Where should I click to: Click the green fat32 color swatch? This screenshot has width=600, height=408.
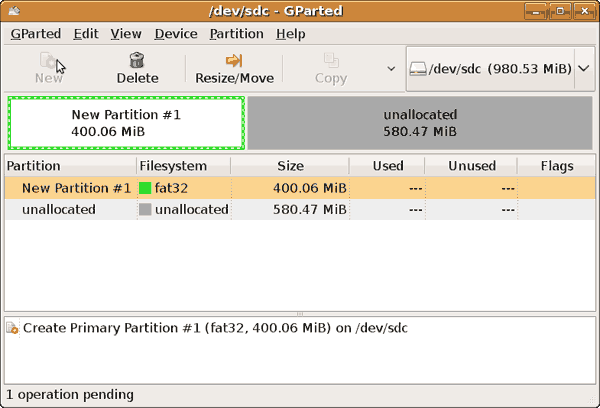pos(145,188)
